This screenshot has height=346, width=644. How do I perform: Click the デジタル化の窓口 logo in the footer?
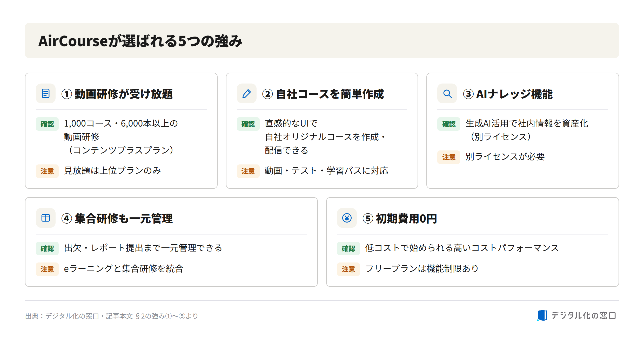point(576,315)
